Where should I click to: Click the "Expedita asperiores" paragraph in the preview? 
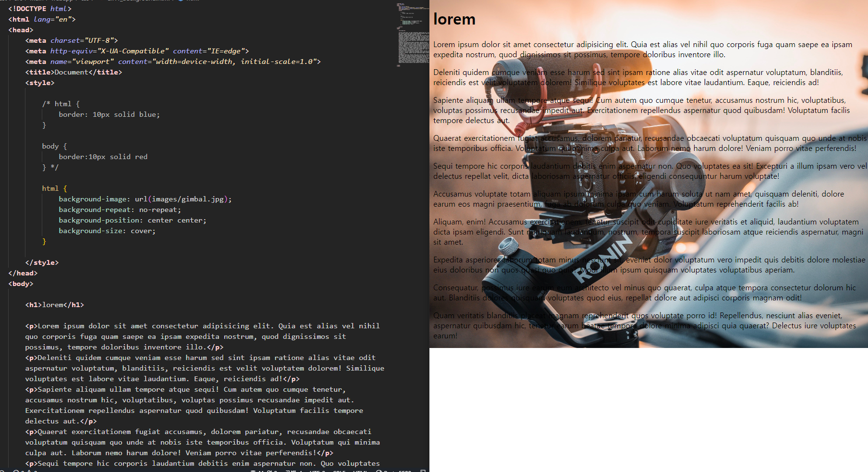point(649,265)
